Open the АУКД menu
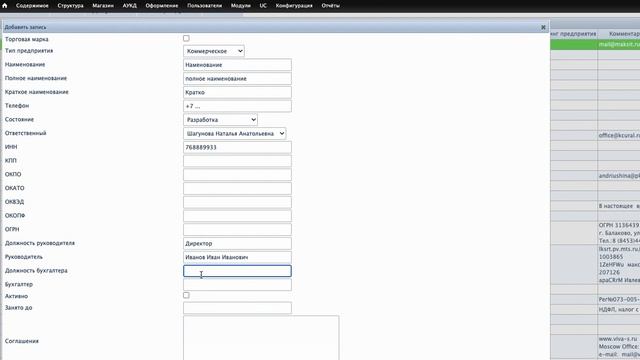The width and height of the screenshot is (640, 360). tap(129, 6)
